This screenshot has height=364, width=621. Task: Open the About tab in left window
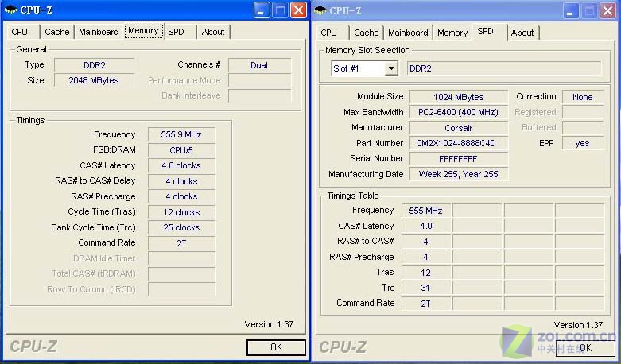pos(213,32)
